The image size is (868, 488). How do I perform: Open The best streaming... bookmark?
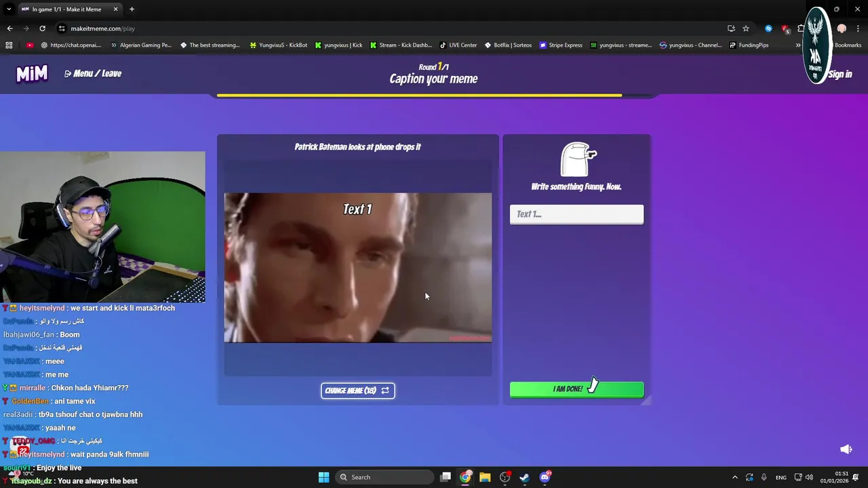click(x=210, y=45)
